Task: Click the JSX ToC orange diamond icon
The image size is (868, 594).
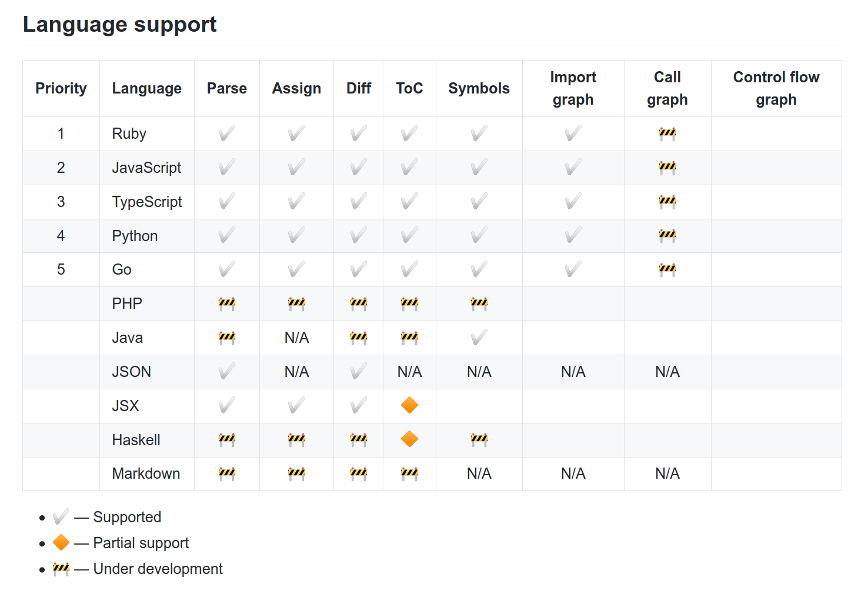Action: click(409, 405)
